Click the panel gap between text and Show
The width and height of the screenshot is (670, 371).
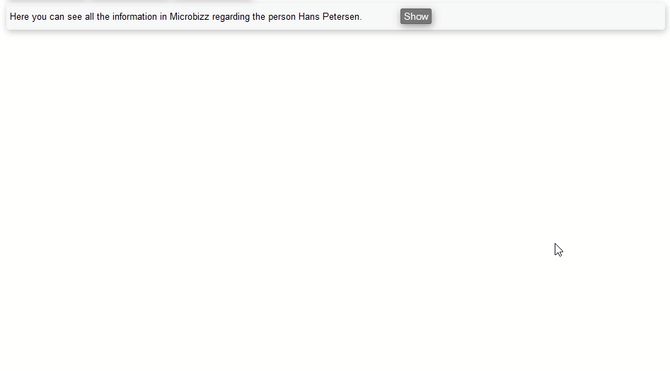(381, 17)
